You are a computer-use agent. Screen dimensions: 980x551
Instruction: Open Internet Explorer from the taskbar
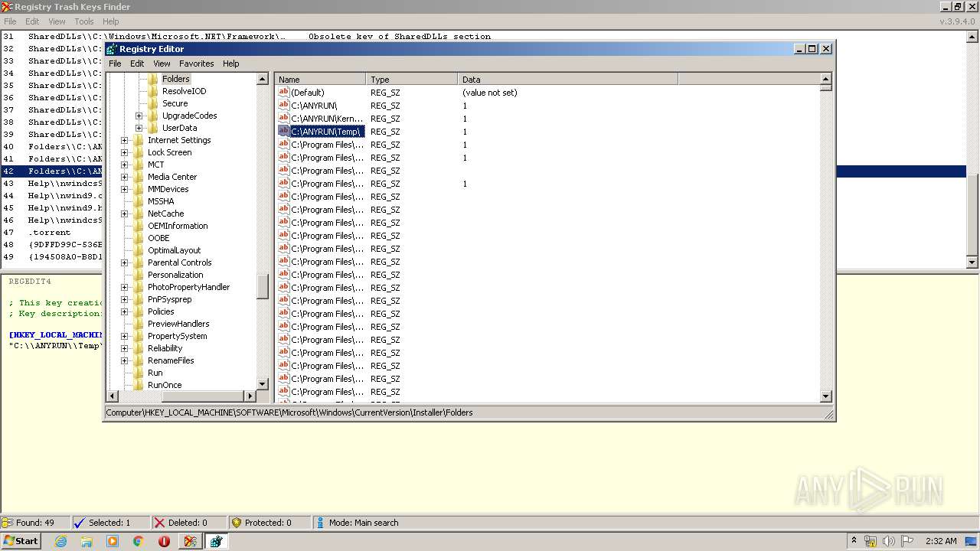tap(60, 541)
